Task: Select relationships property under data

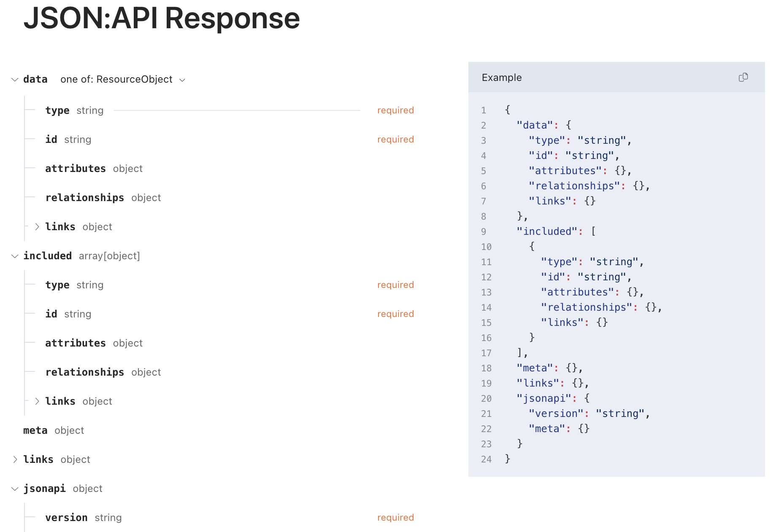Action: coord(85,198)
